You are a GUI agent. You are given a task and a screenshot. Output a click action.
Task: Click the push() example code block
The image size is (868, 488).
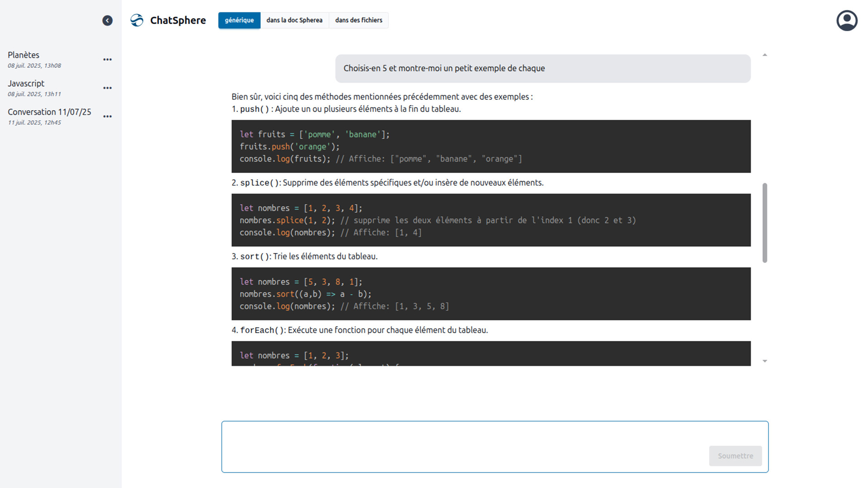point(491,146)
